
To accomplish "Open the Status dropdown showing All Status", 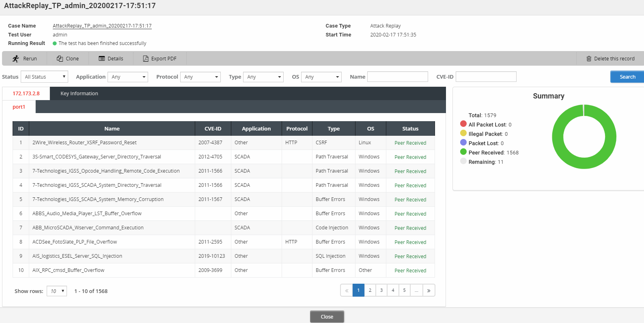I will [44, 77].
